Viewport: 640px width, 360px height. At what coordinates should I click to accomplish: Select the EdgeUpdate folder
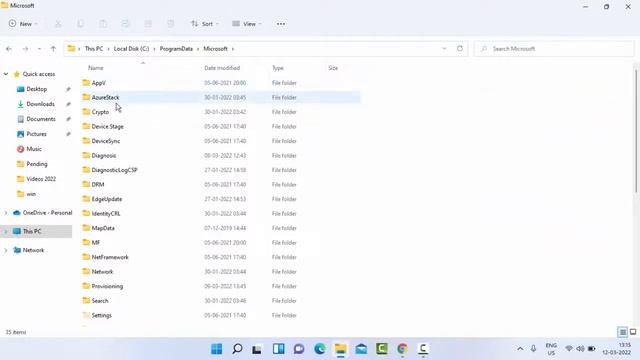[107, 199]
